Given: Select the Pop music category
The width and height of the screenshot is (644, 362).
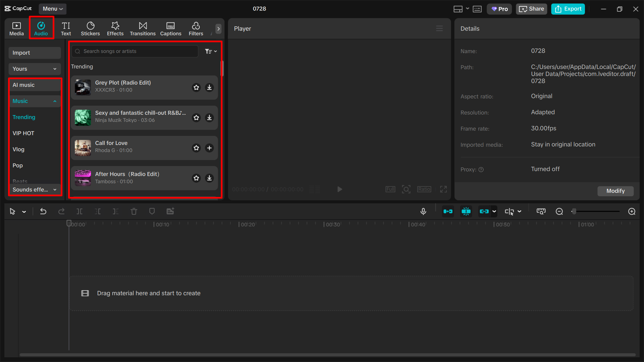Looking at the screenshot, I should (18, 165).
